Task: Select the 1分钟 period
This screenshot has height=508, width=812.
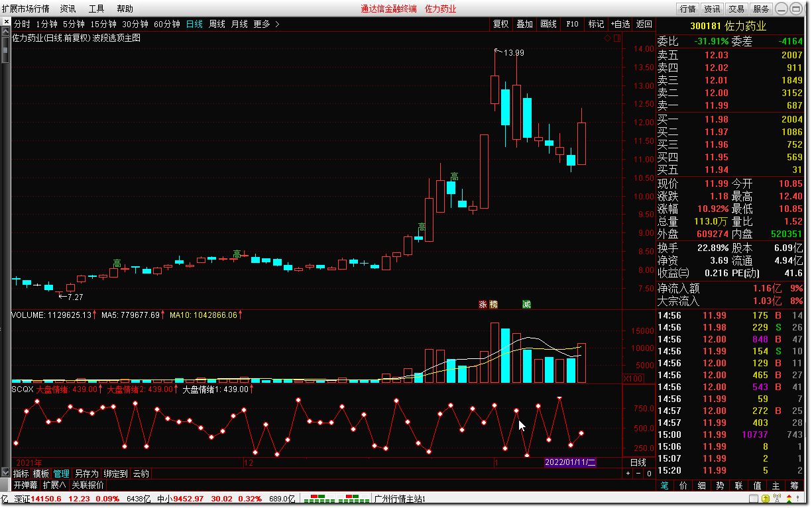Action: (46, 24)
